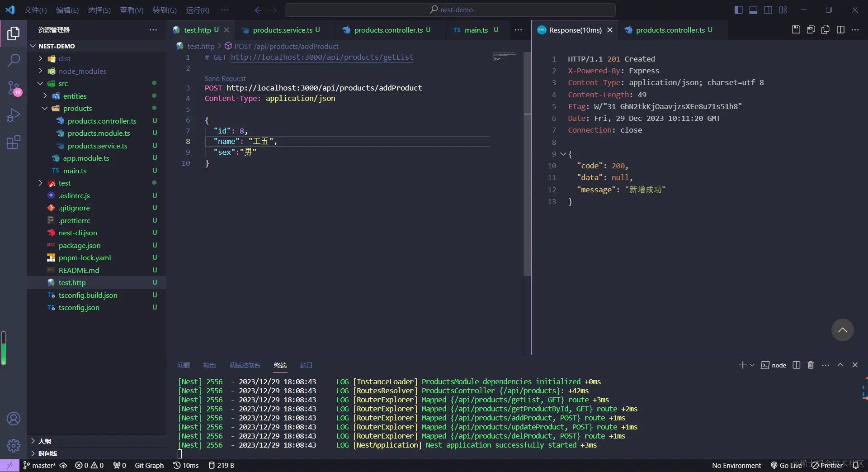The image size is (868, 472).
Task: Open the Extensions view
Action: click(x=14, y=143)
